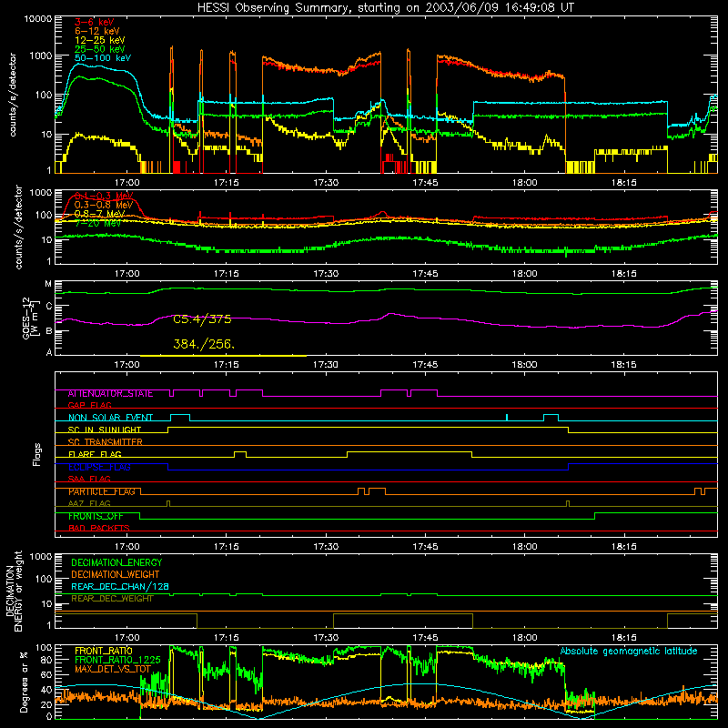Click the ATTENUATOR_STATE flag label

click(x=110, y=394)
